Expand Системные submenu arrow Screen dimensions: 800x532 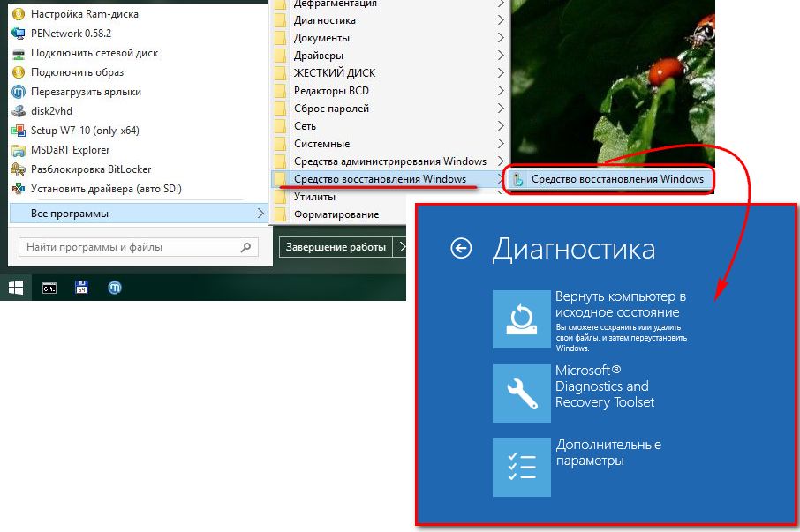[x=501, y=144]
